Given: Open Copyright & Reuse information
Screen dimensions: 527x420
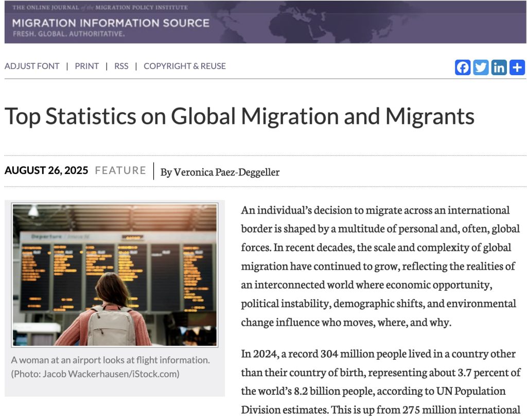Looking at the screenshot, I should point(184,66).
